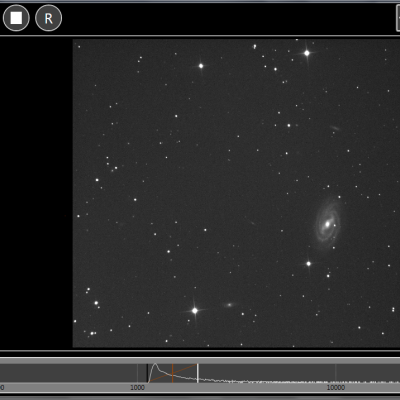Click the black point marker on histogram
400x400 pixels.
coord(147,373)
